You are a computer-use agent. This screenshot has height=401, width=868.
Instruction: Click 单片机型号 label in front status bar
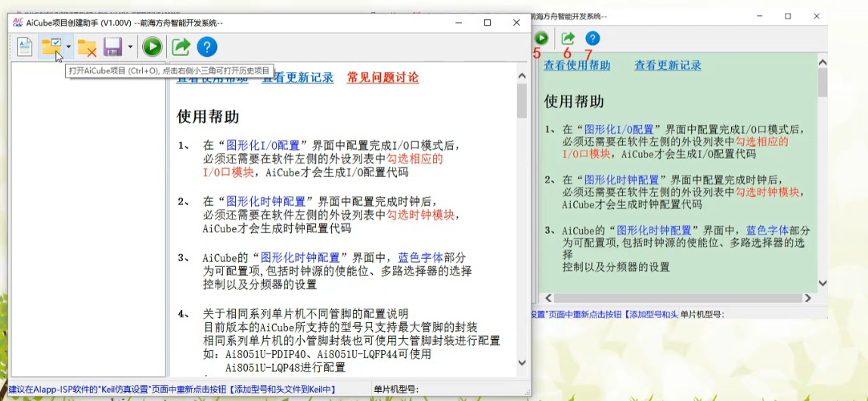397,390
